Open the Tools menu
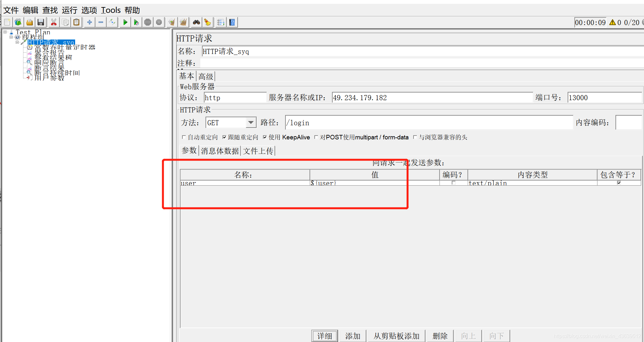The image size is (644, 342). click(x=111, y=10)
